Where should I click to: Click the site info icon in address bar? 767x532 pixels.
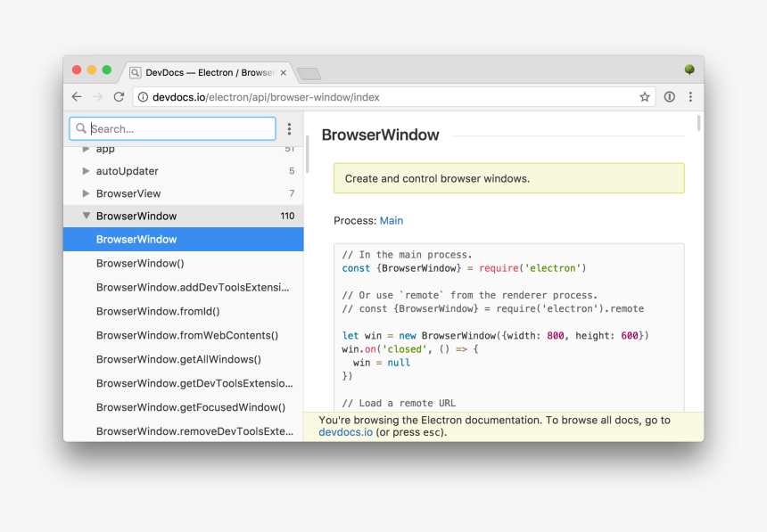(143, 97)
